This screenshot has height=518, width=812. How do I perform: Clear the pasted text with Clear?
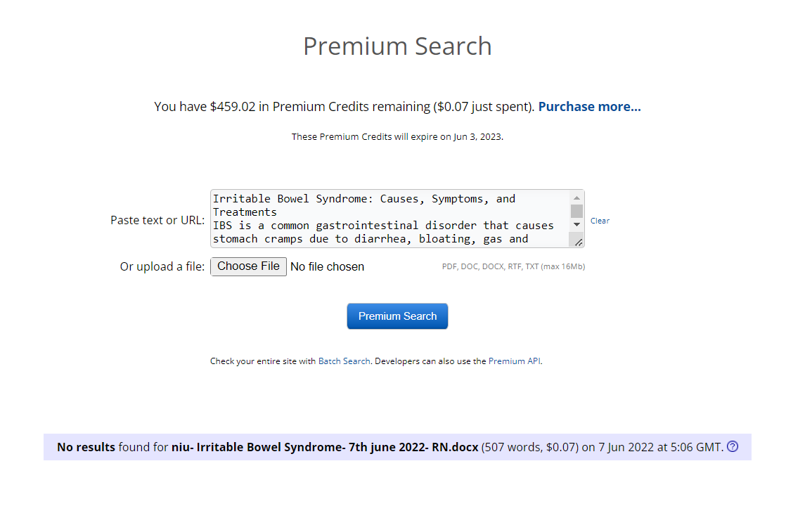pyautogui.click(x=600, y=221)
